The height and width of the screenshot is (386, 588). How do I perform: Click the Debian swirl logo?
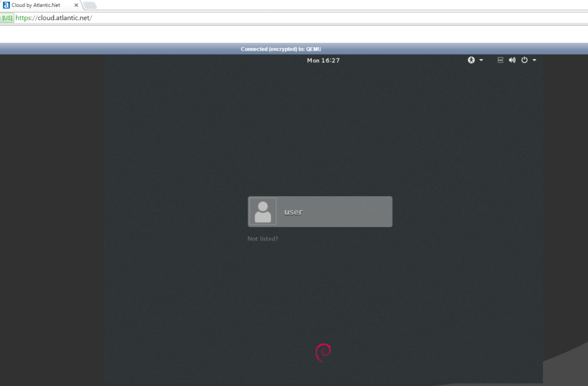323,352
